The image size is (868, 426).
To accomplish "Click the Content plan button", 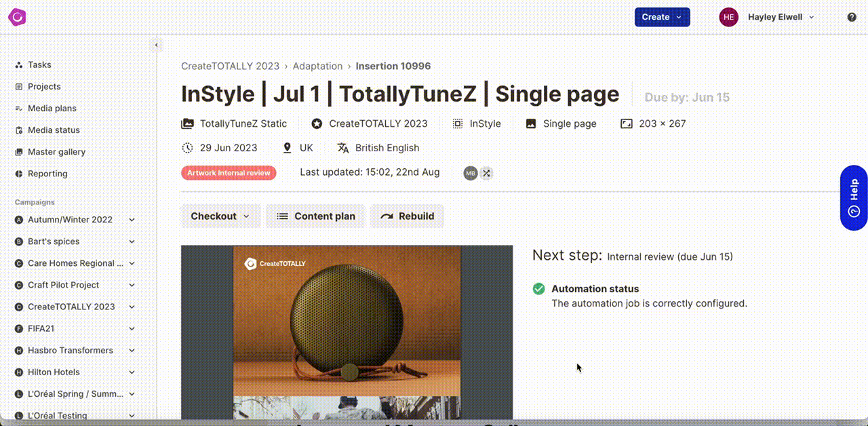I will coord(315,216).
